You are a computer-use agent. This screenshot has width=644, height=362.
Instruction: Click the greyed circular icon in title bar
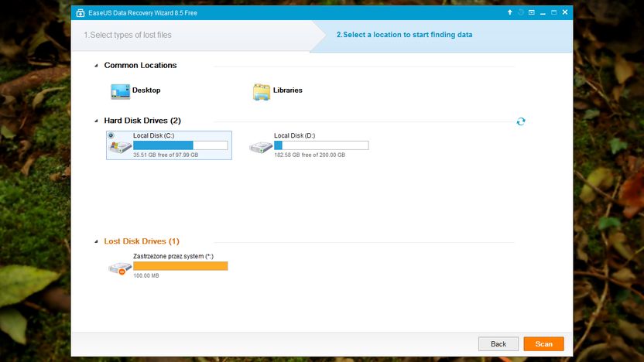(x=520, y=12)
